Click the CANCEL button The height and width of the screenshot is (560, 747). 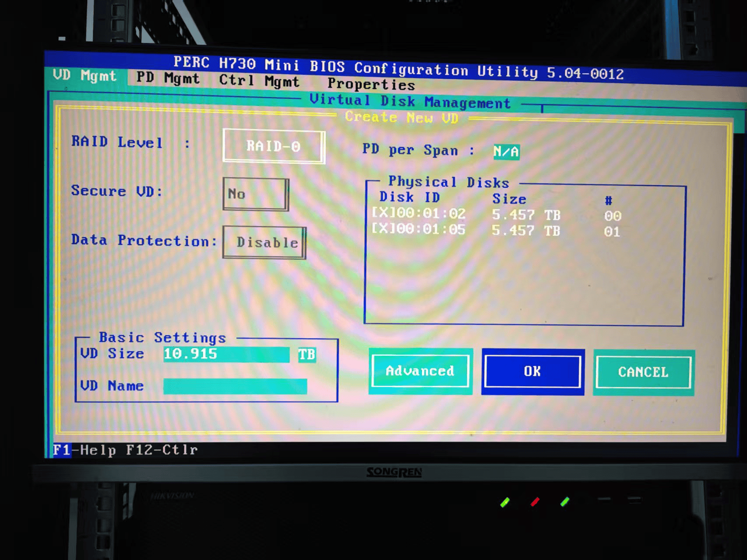pyautogui.click(x=643, y=373)
